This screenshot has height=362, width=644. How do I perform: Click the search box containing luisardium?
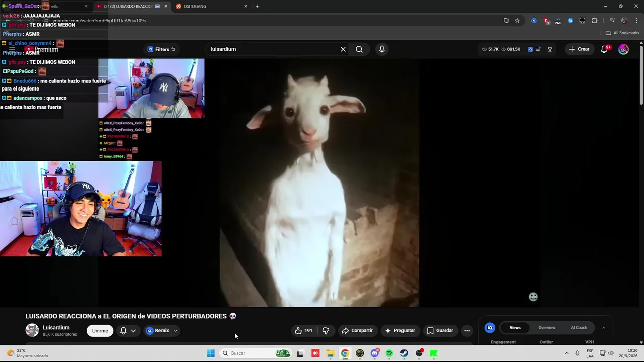(x=273, y=49)
